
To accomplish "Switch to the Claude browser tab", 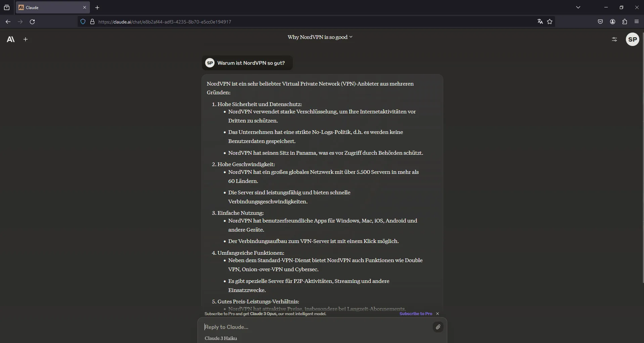I will pos(52,7).
